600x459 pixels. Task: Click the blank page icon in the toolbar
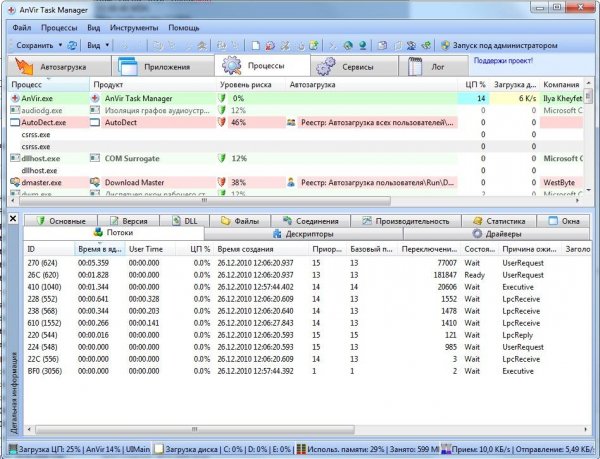tap(256, 46)
